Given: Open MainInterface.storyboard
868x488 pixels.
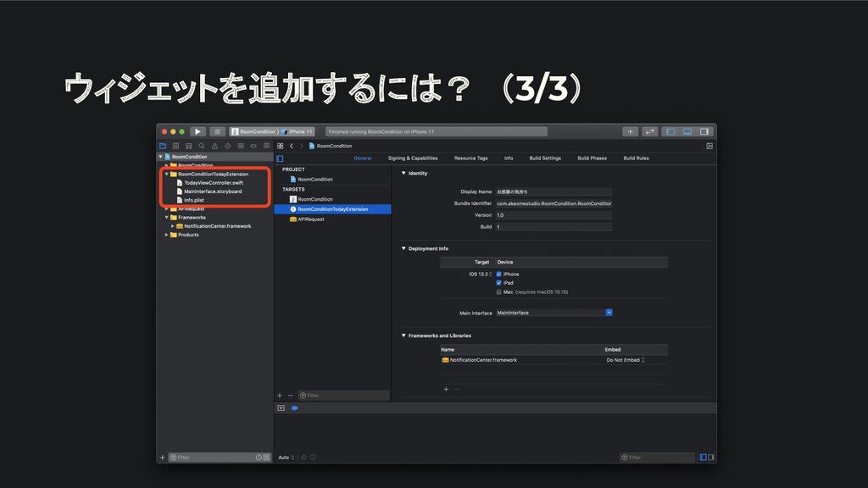Looking at the screenshot, I should coord(213,191).
